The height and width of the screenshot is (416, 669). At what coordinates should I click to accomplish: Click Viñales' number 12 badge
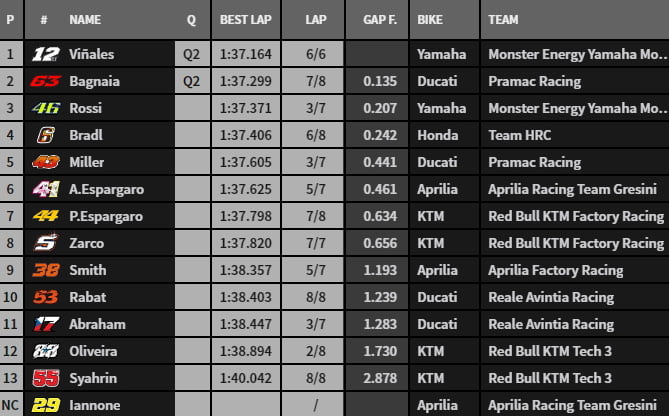(x=45, y=54)
